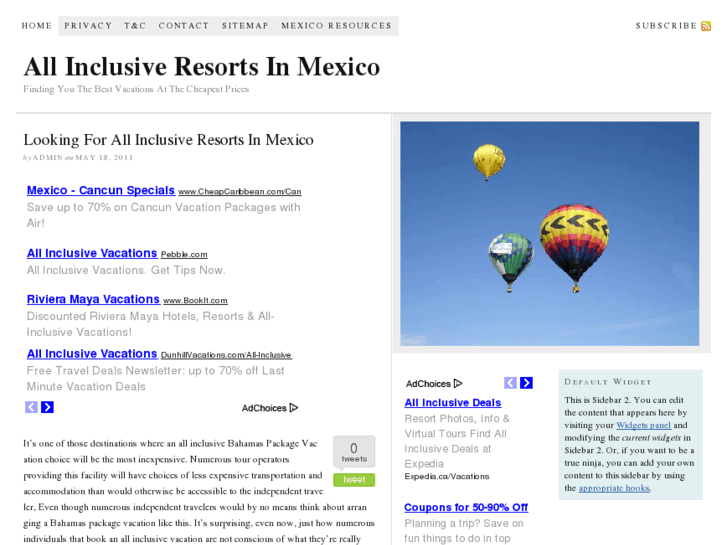Click the MAY 18, 2011 post date

coord(104,158)
